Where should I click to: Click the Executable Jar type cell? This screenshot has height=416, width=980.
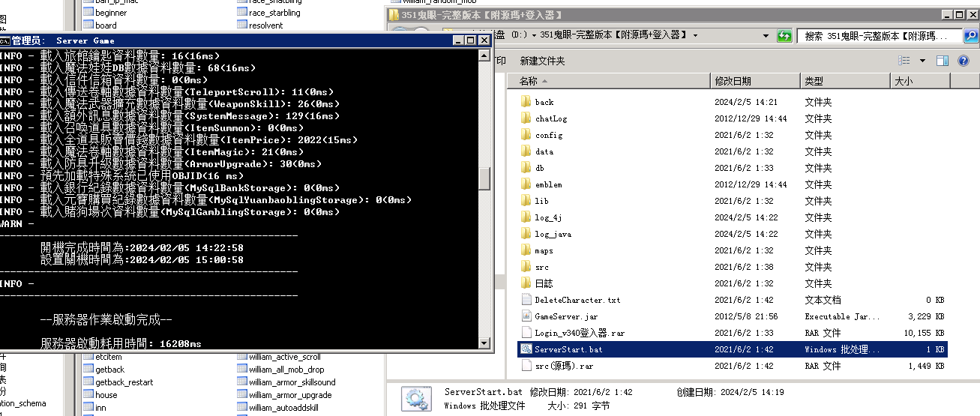point(843,316)
